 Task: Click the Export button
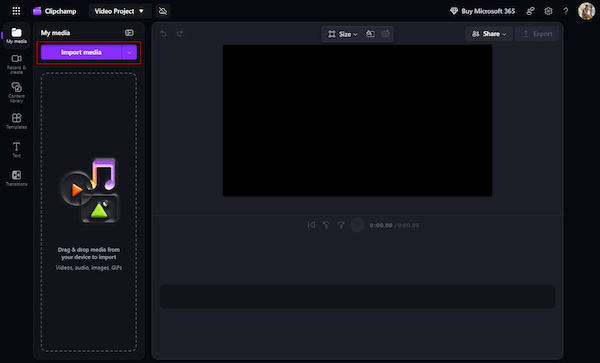click(x=537, y=34)
